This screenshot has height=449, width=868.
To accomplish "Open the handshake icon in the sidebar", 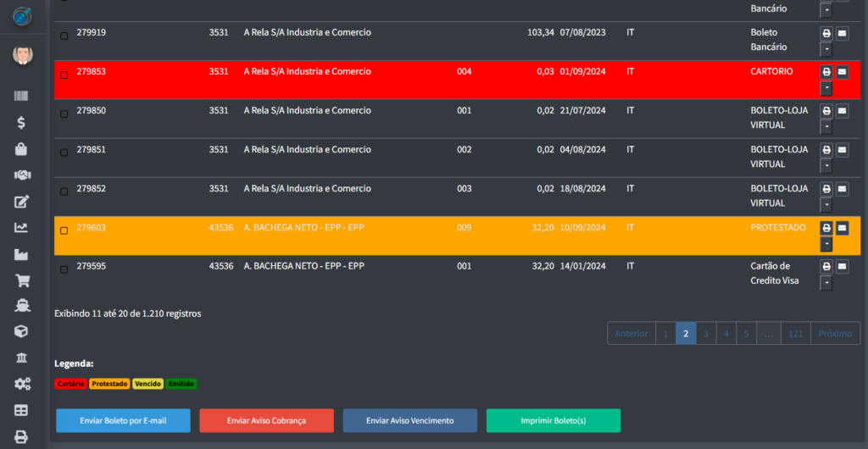I will pyautogui.click(x=22, y=175).
